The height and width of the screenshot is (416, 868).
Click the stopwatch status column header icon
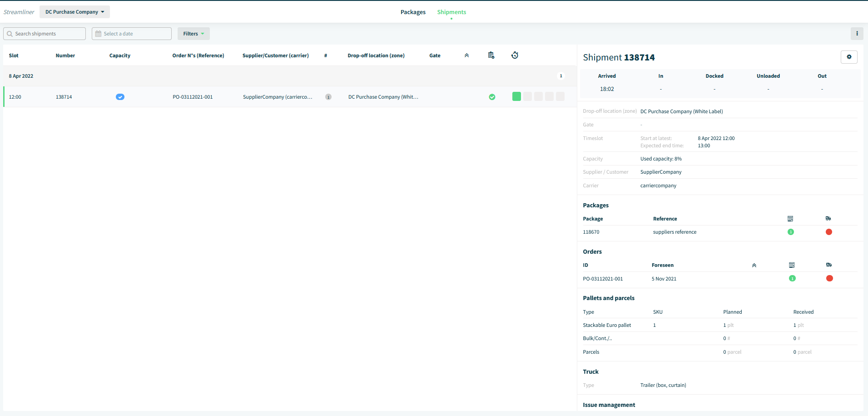pyautogui.click(x=515, y=55)
